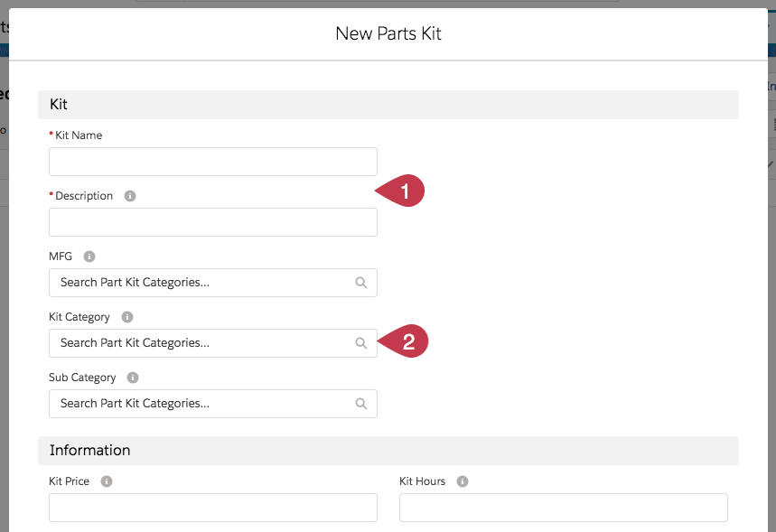Focus the Description input field

click(213, 222)
